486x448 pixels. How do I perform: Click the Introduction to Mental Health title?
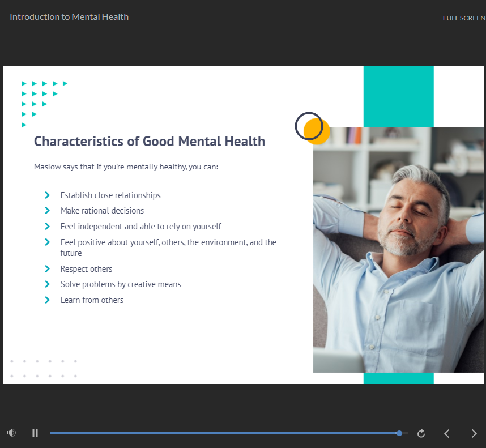pyautogui.click(x=69, y=17)
